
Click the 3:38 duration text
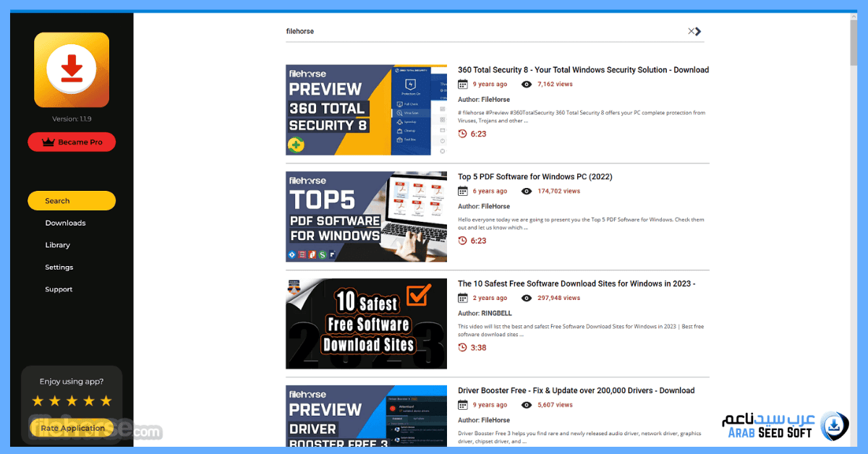(x=478, y=348)
